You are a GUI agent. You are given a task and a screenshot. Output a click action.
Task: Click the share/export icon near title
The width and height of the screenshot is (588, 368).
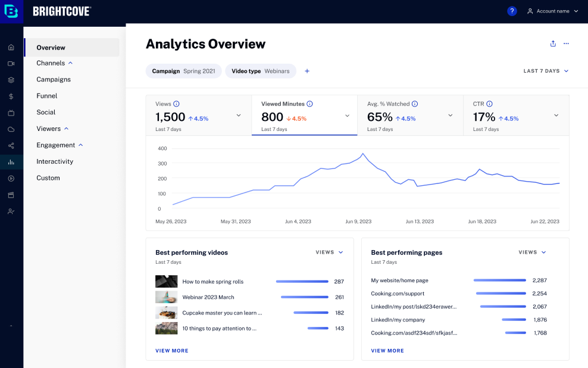(553, 43)
